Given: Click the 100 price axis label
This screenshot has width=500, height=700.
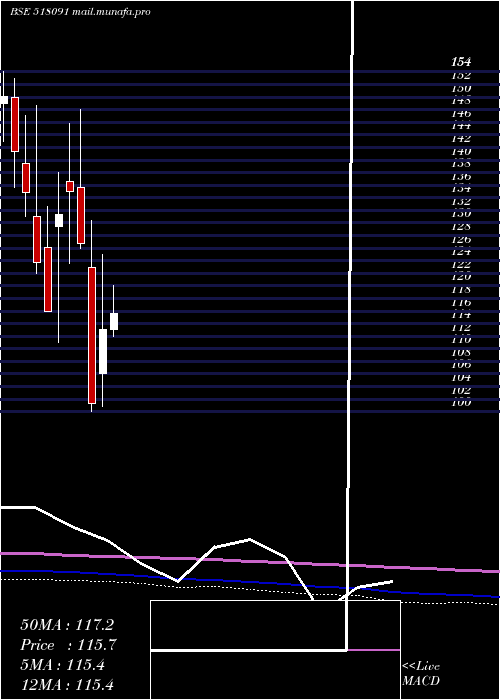Looking at the screenshot, I should point(461,403).
